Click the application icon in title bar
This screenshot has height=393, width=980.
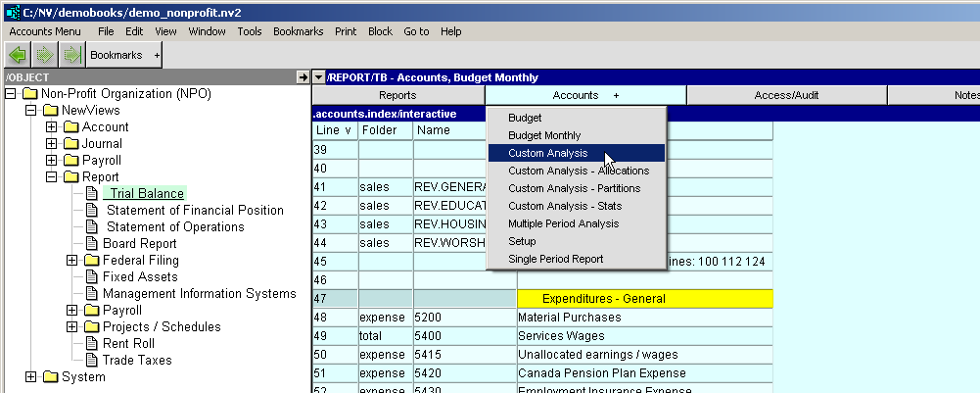pyautogui.click(x=13, y=11)
